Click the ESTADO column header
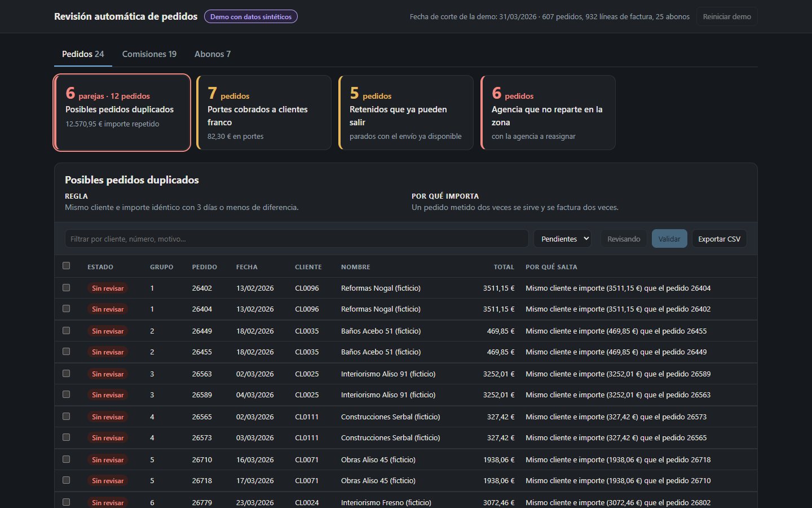The height and width of the screenshot is (508, 812). [100, 267]
